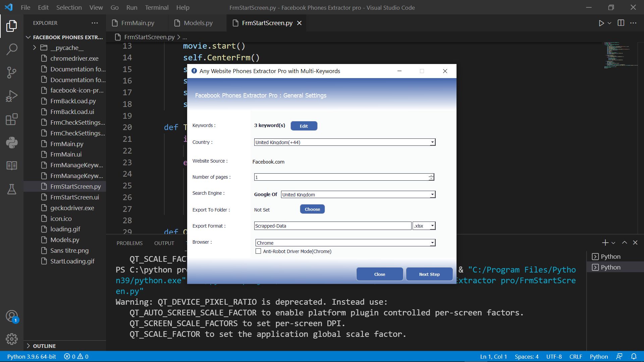Click the dialog's app icon in its title bar

[194, 71]
